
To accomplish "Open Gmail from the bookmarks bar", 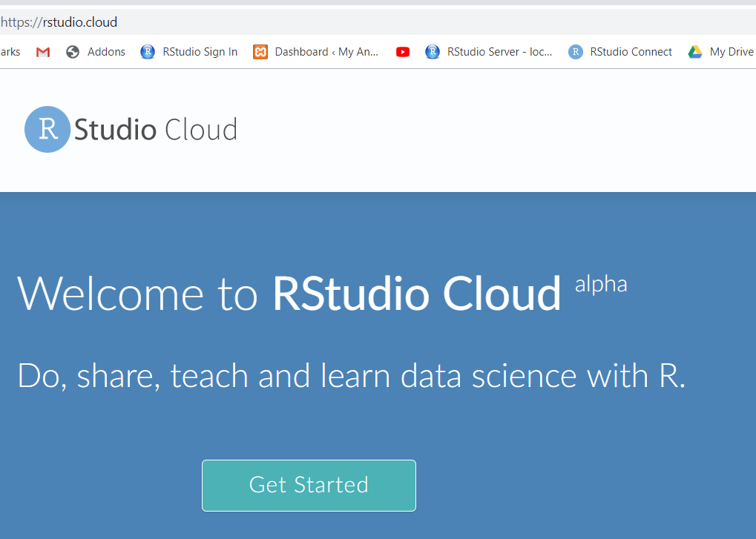I will [42, 51].
